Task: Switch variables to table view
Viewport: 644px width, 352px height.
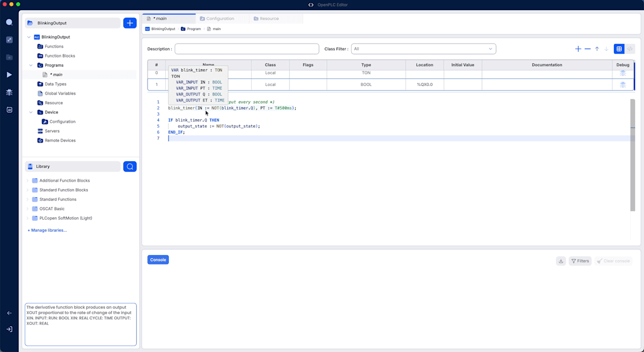Action: [x=619, y=49]
